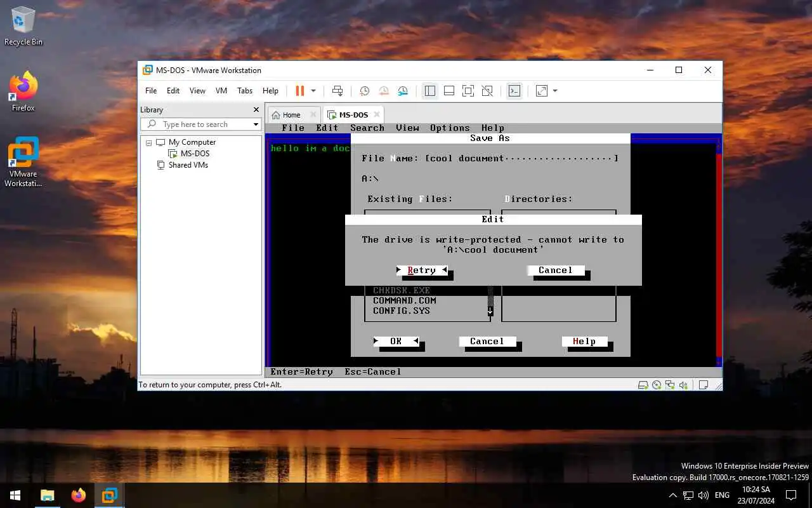Screen dimensions: 812x508
Task: Open VMware Edit menu
Action: pos(173,91)
